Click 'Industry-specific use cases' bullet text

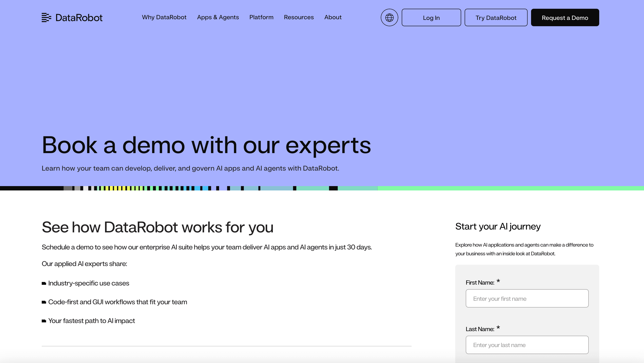pos(88,283)
